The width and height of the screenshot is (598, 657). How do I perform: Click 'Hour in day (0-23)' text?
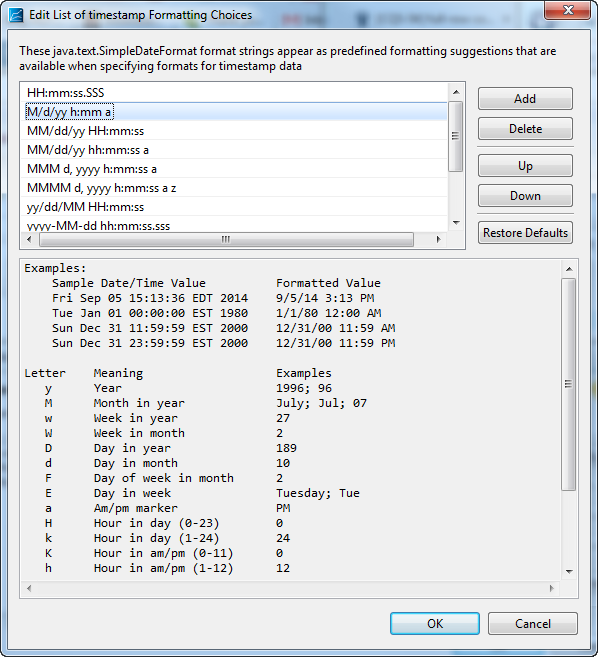point(157,523)
